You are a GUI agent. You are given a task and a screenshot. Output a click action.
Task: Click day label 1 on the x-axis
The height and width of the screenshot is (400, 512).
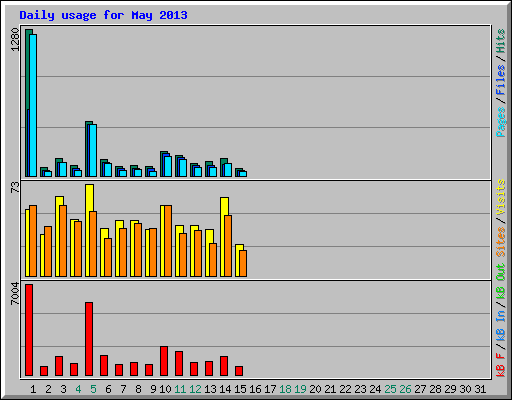pos(33,389)
